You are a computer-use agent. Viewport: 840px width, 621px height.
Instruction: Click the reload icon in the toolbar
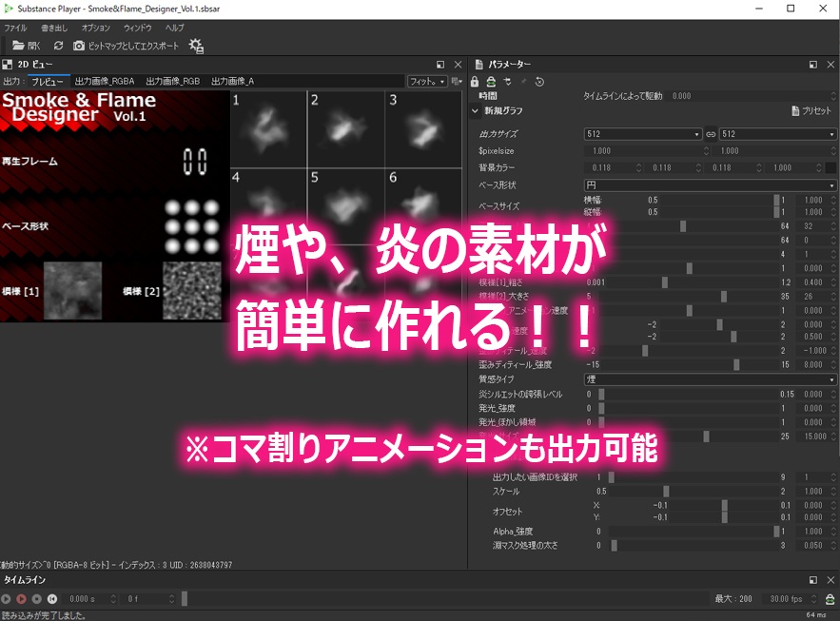[58, 46]
